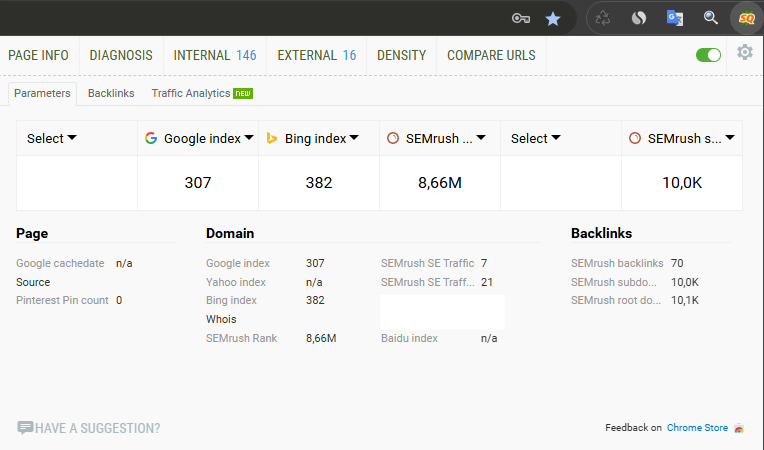Click the Chrome Store icon beside feedback link
764x450 pixels.
click(x=739, y=428)
